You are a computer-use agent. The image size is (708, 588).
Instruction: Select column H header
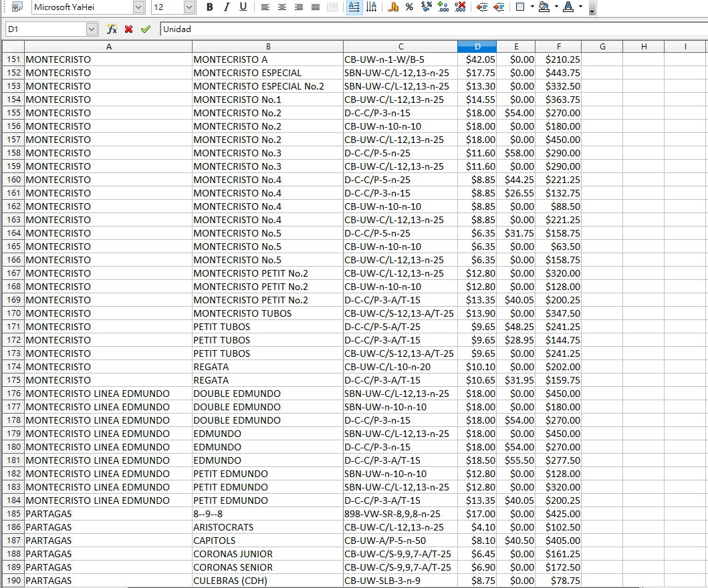644,47
